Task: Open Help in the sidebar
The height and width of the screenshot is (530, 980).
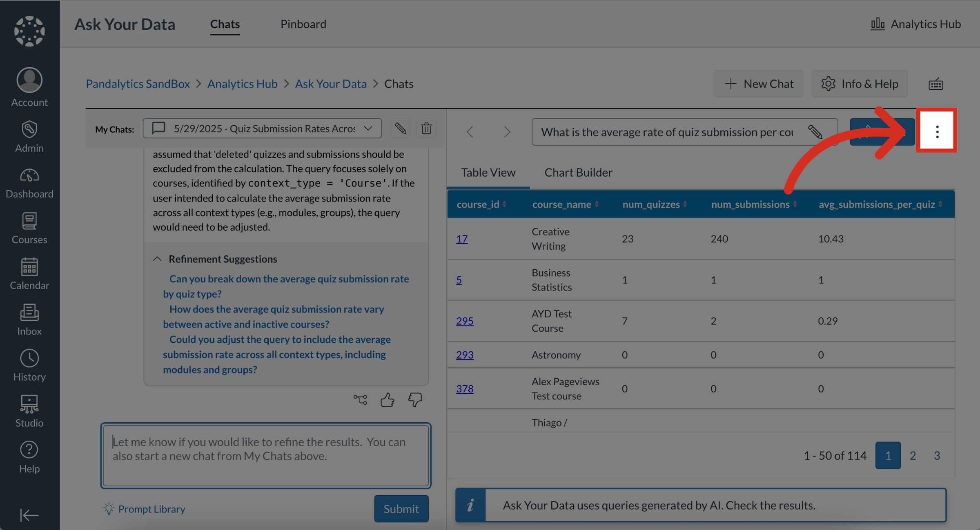Action: 29,457
